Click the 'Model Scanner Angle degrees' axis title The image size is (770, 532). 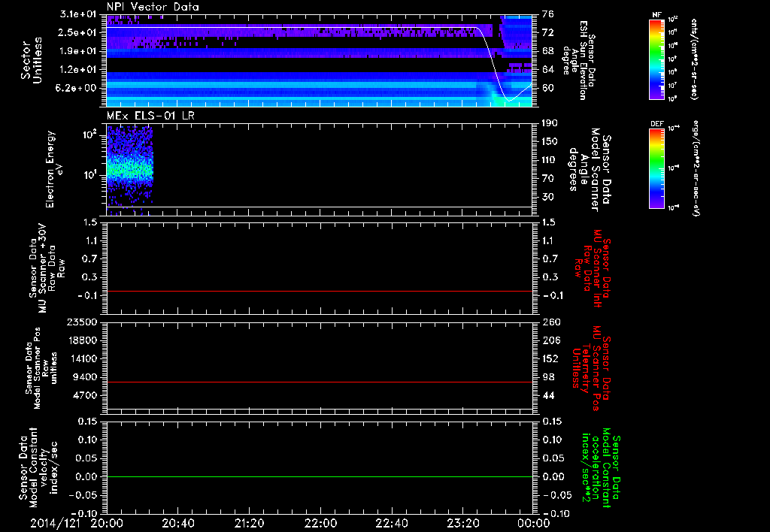click(590, 170)
